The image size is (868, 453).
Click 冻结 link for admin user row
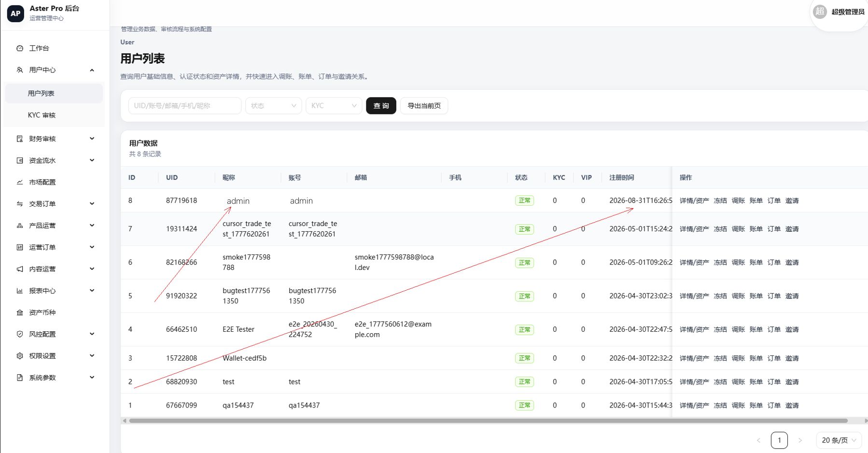[x=720, y=201]
